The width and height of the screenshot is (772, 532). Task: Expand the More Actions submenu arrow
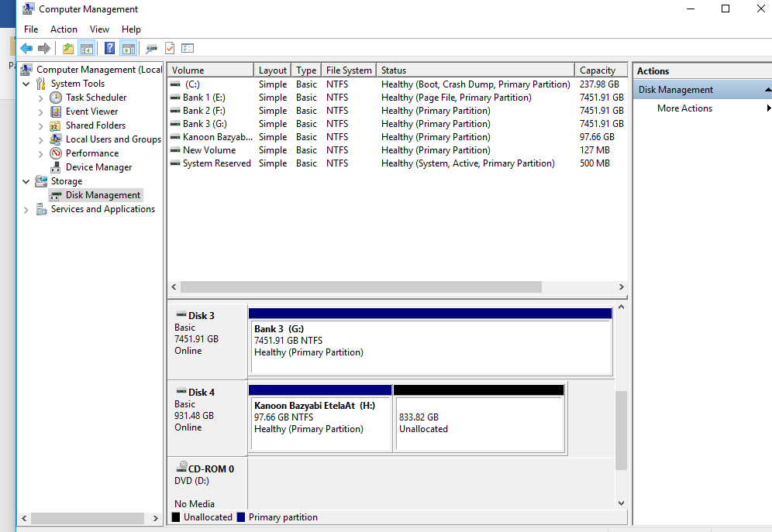(x=768, y=108)
